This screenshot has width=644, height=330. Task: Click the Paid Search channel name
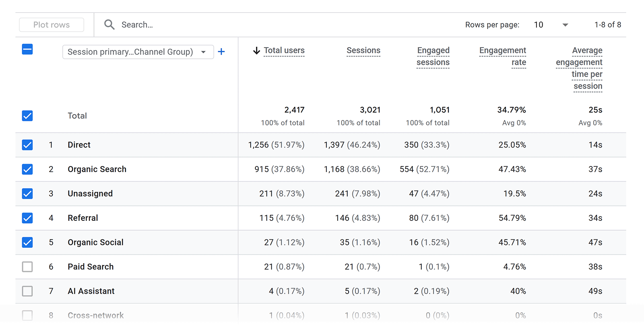[91, 267]
